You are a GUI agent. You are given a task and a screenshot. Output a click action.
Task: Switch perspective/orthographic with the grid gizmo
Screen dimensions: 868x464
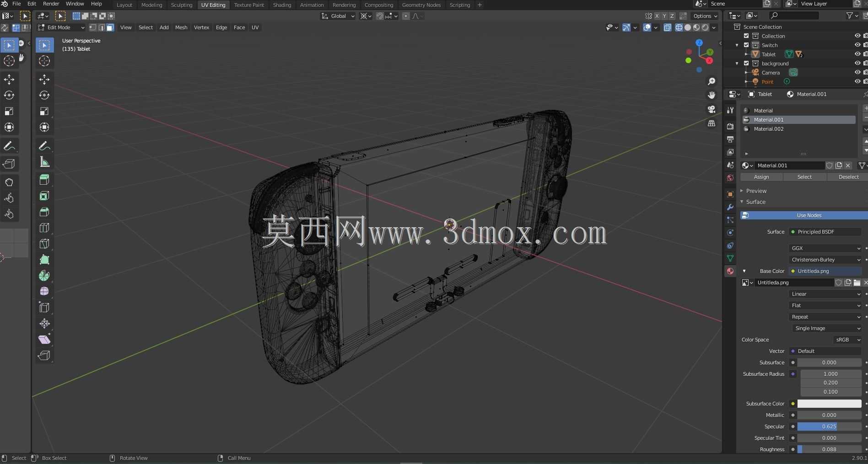(712, 123)
